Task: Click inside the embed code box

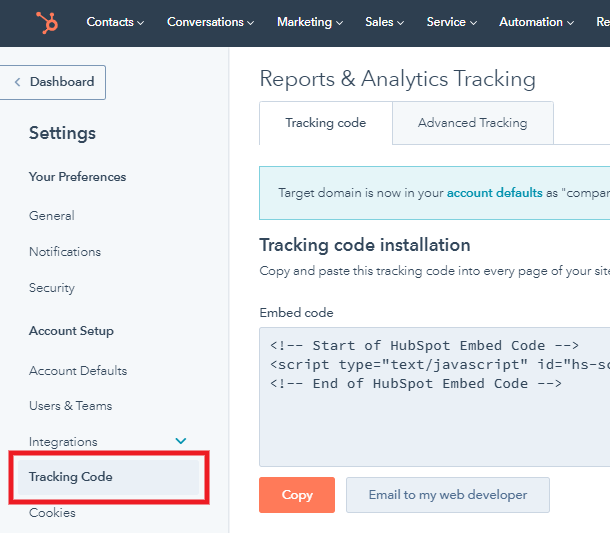Action: (x=435, y=397)
